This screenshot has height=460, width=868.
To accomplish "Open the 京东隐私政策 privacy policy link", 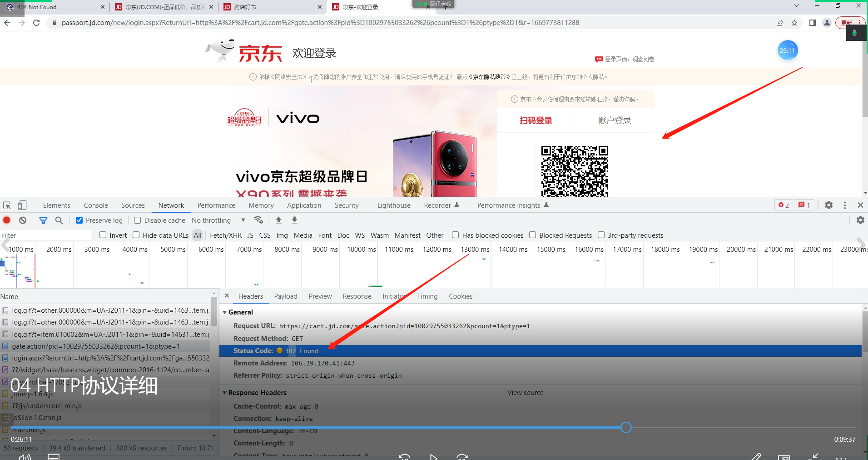I will (x=489, y=77).
